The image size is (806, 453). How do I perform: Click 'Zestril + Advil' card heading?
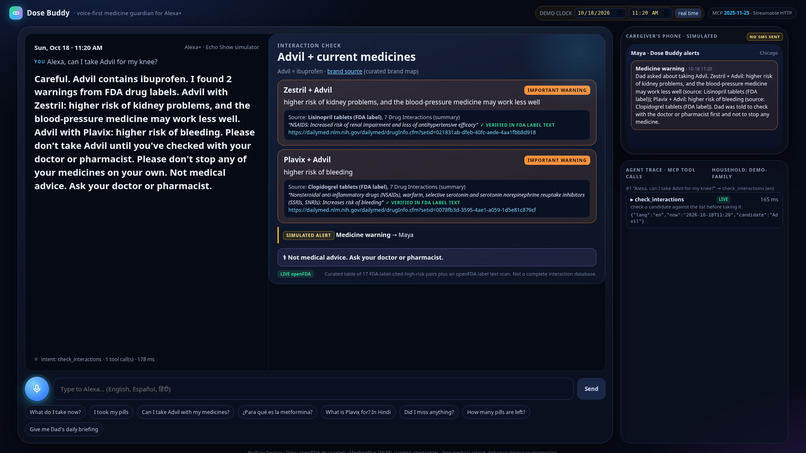click(307, 90)
